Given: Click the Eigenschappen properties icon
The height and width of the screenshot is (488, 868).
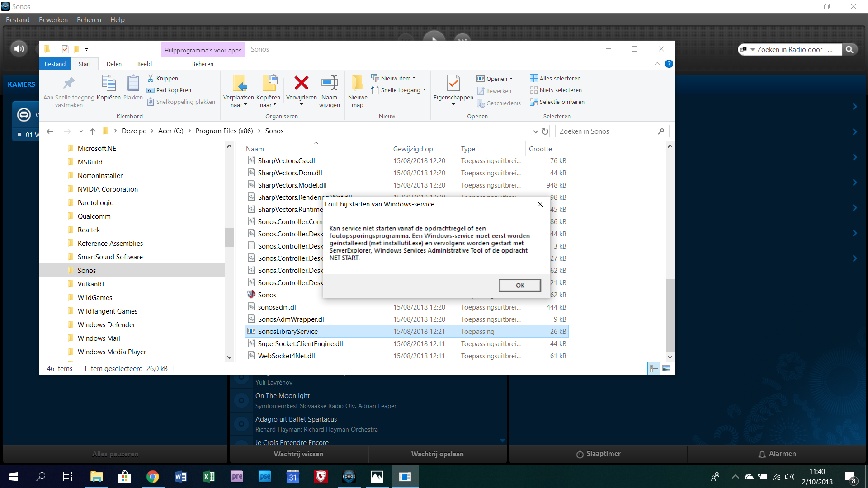Looking at the screenshot, I should click(453, 83).
